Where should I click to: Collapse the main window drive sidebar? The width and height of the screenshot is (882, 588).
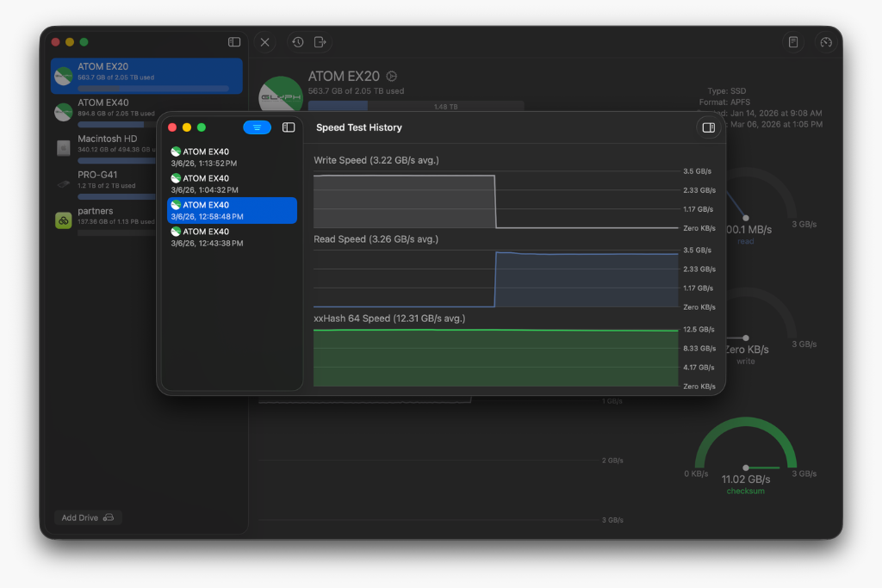(x=234, y=42)
